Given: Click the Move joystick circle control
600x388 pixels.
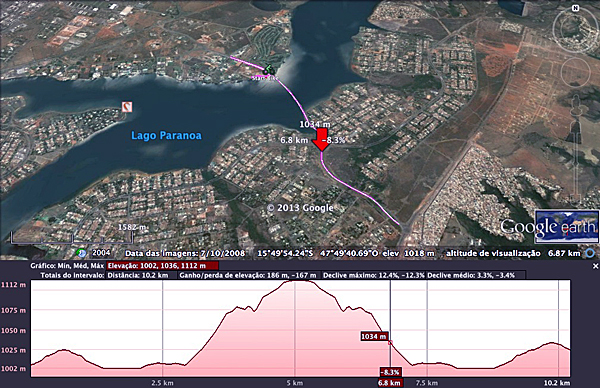Looking at the screenshot, I should 576,72.
